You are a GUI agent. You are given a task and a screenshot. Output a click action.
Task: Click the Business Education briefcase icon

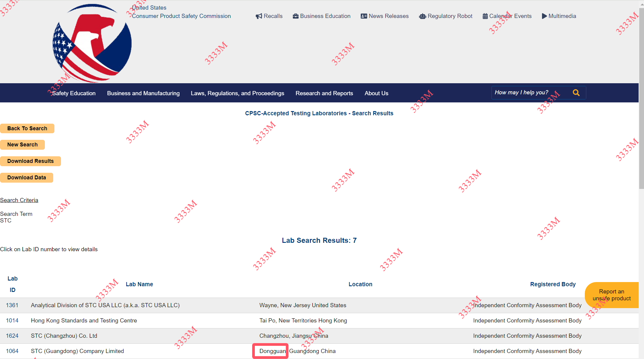pos(296,16)
